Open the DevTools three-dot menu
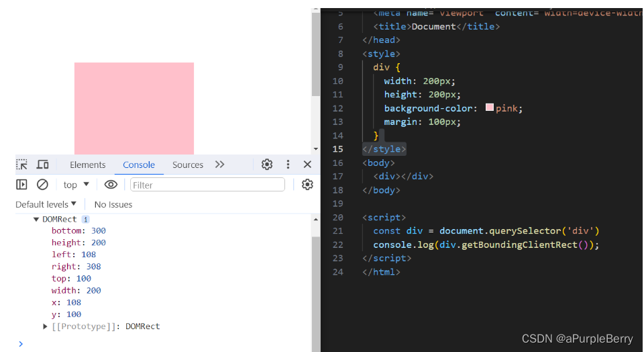The height and width of the screenshot is (352, 644). [x=288, y=165]
